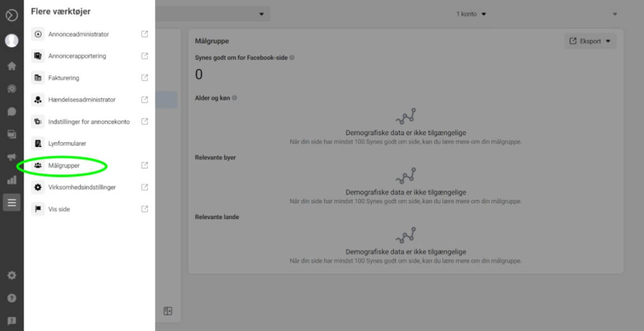Click the Messages chat bubble icon

(11, 111)
